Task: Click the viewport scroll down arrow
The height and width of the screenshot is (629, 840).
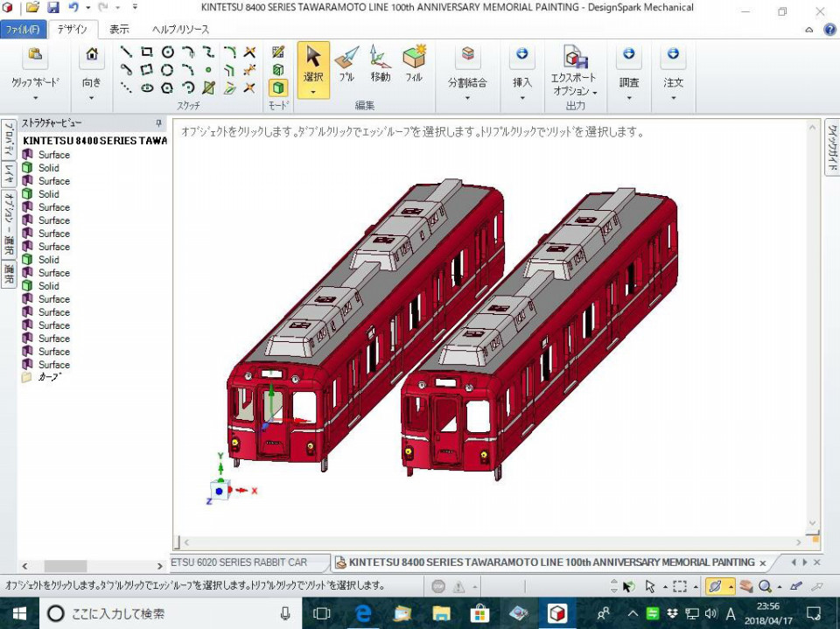Action: [x=813, y=523]
